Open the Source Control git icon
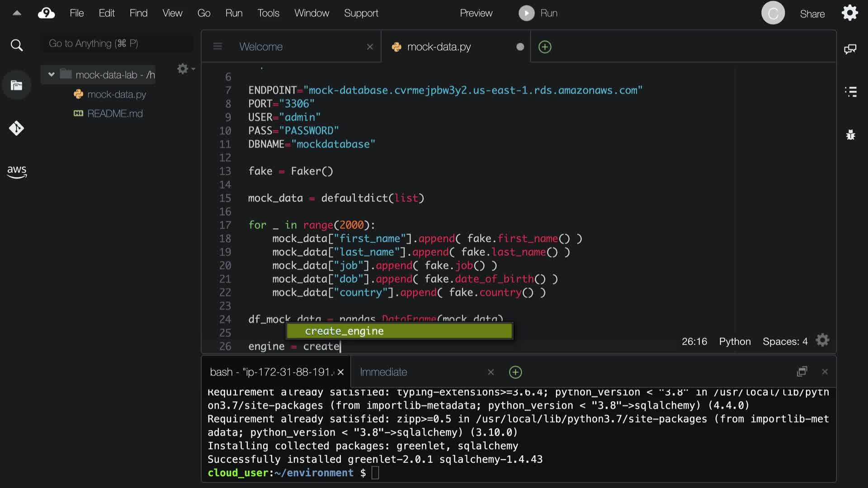 point(17,128)
